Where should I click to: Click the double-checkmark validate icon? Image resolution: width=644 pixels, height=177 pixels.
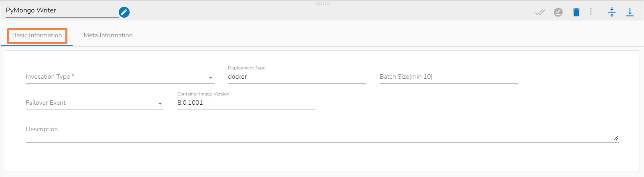[540, 12]
